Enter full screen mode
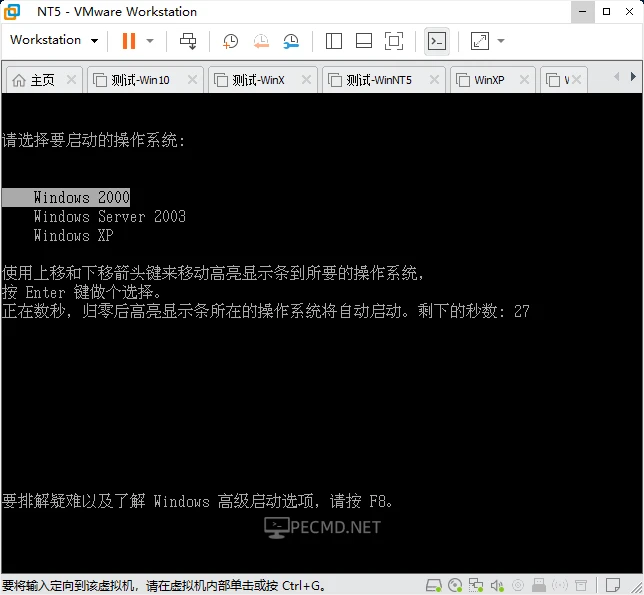 coord(393,41)
